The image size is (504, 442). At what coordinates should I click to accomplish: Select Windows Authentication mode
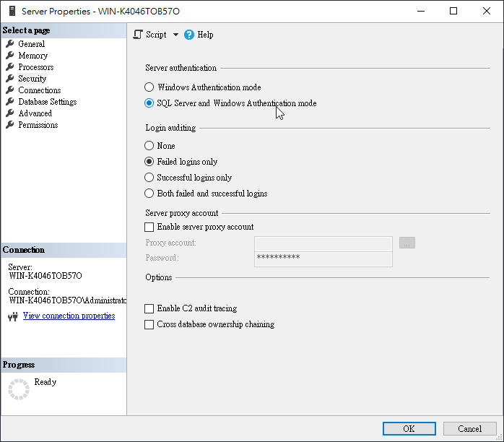[x=202, y=87]
